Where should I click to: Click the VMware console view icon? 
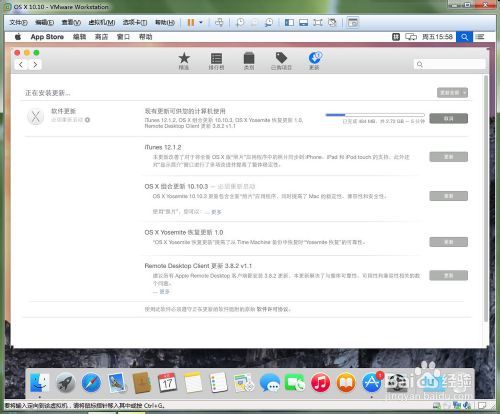[352, 22]
